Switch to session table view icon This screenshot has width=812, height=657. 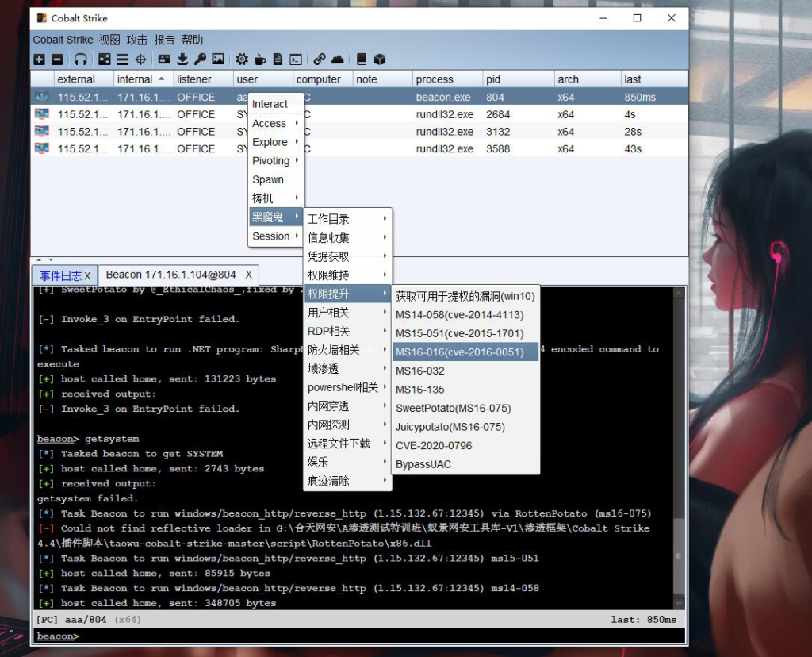[x=123, y=59]
